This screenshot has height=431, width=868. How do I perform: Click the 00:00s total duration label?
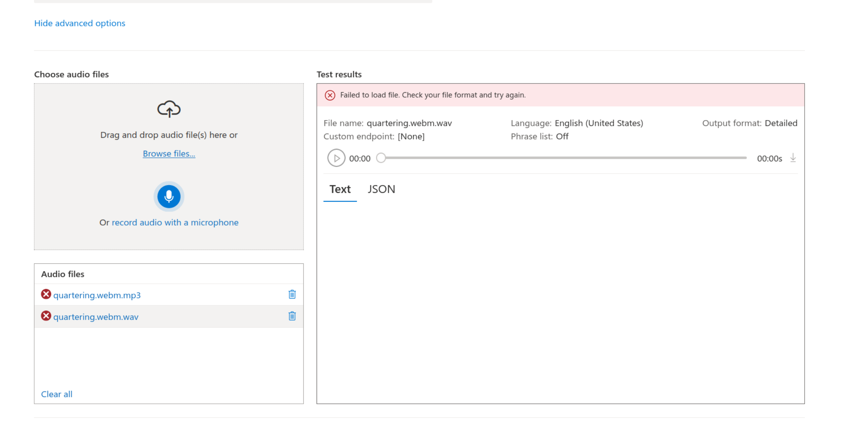[770, 159]
